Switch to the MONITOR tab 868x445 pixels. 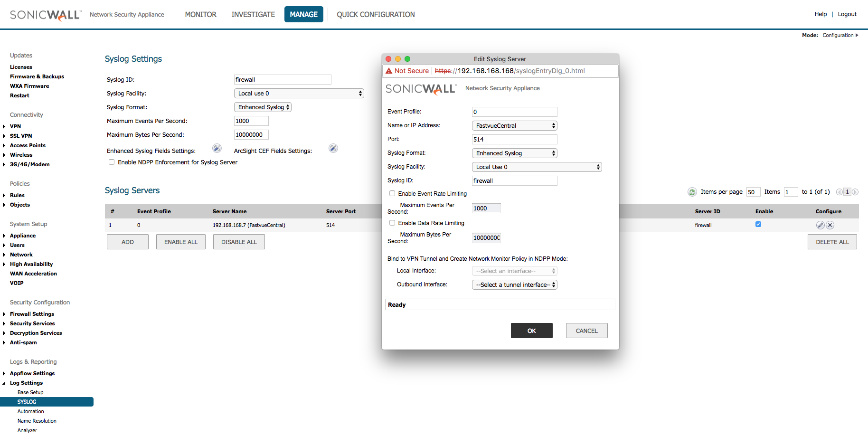[x=200, y=14]
